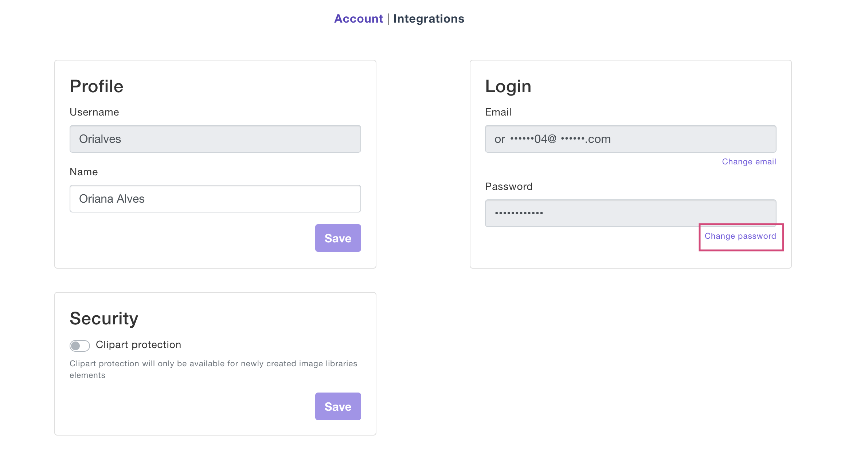Click the Security section heading
Image resolution: width=868 pixels, height=476 pixels.
point(104,319)
